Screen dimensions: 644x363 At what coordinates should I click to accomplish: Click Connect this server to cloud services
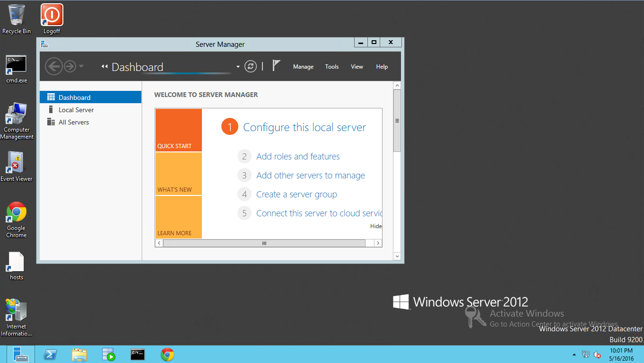(319, 213)
